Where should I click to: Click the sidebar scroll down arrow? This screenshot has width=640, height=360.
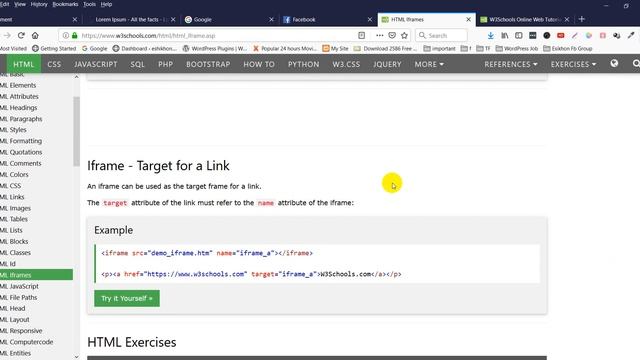[x=76, y=357]
